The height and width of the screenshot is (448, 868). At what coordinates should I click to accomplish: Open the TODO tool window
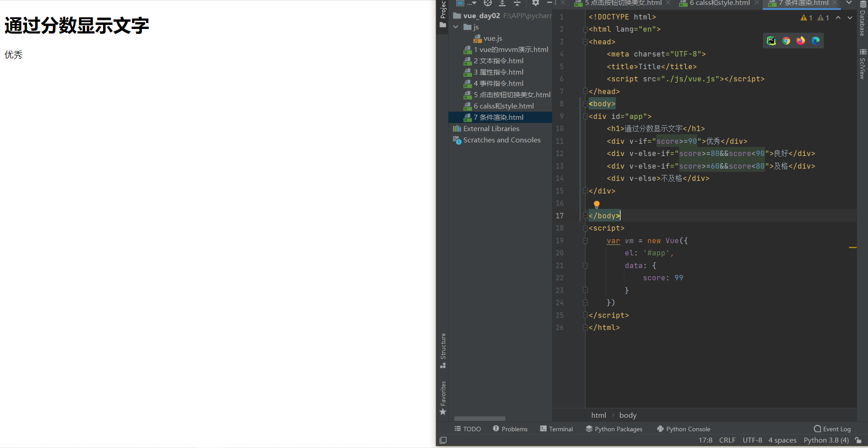(468, 429)
